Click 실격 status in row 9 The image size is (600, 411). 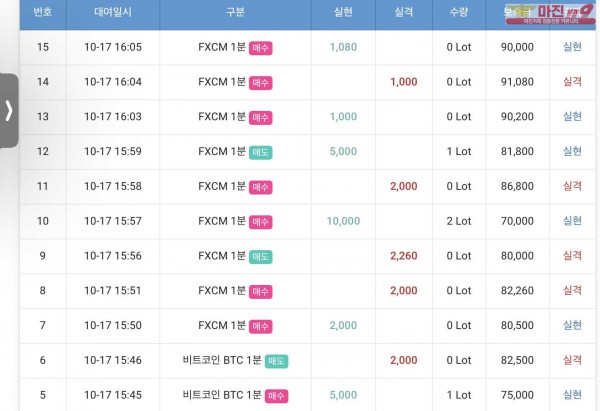point(572,256)
